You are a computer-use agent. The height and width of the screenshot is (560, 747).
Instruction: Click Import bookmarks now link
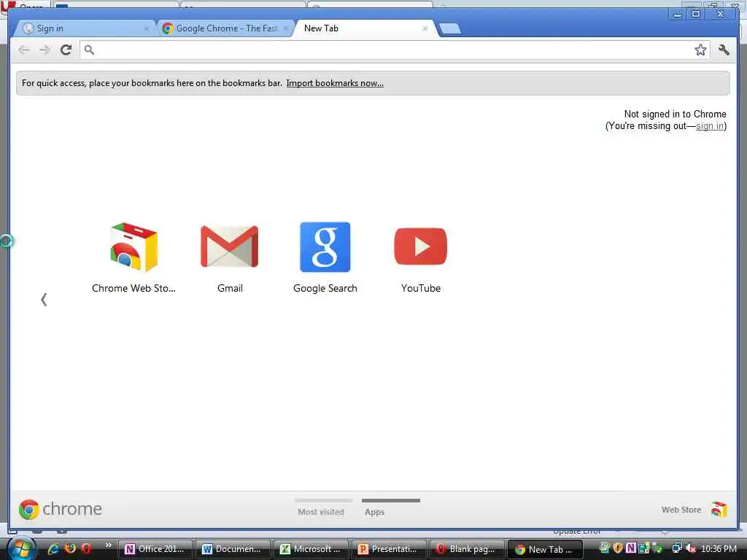pos(335,83)
